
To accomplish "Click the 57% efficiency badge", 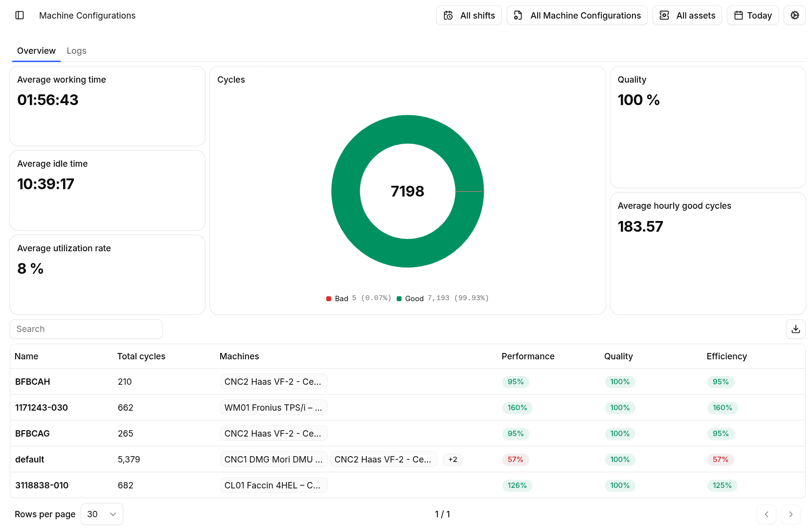I will coord(721,460).
